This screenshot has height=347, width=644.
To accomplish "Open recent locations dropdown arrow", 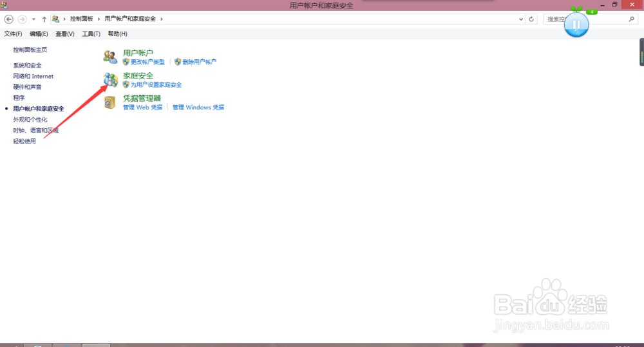I will pos(33,19).
